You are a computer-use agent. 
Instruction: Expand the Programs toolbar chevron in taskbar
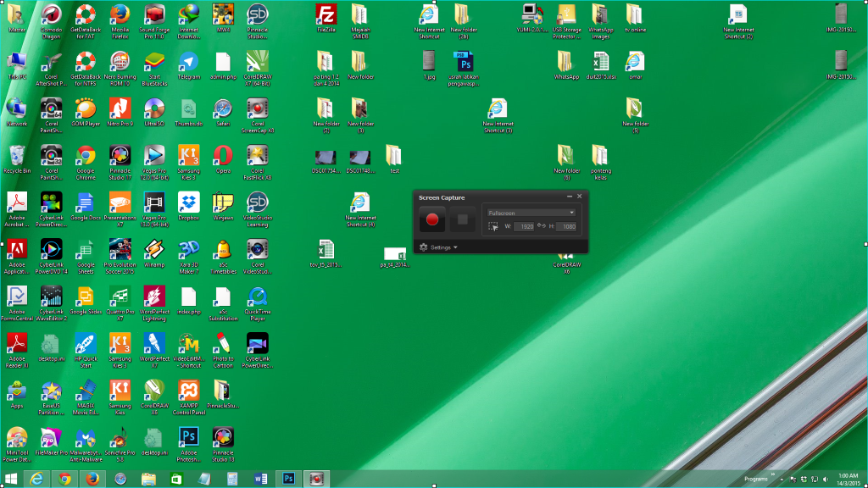(x=773, y=474)
